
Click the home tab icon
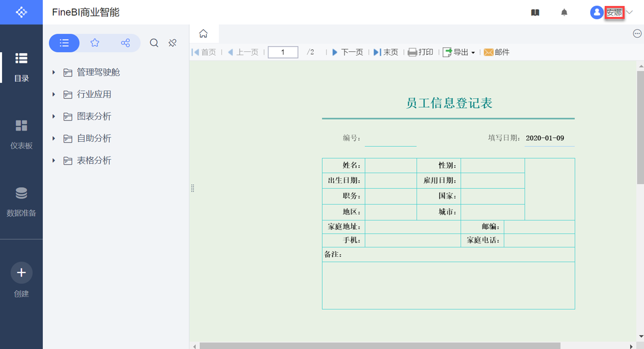pyautogui.click(x=203, y=34)
